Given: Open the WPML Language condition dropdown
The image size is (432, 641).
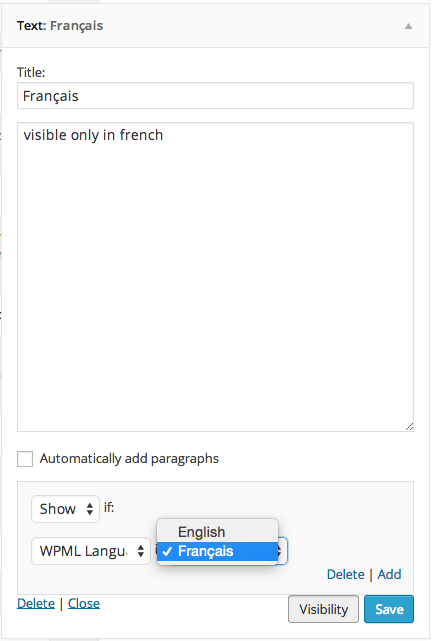Looking at the screenshot, I should click(x=91, y=551).
